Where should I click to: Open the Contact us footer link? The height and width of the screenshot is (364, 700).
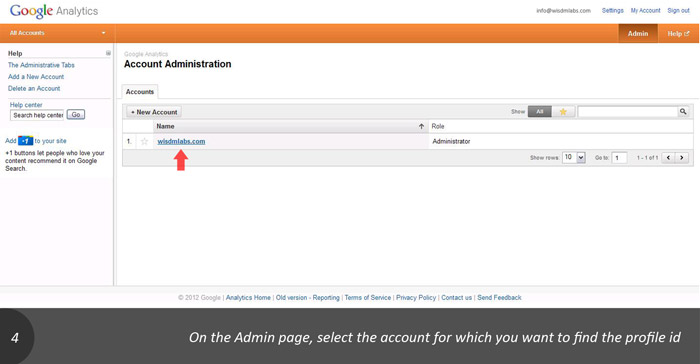coord(456,297)
